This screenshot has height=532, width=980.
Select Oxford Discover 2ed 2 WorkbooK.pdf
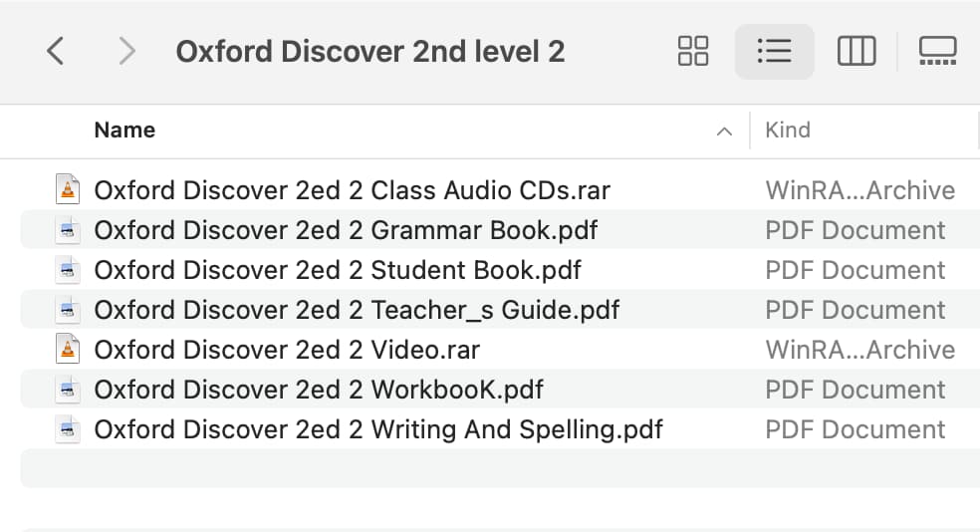[319, 390]
